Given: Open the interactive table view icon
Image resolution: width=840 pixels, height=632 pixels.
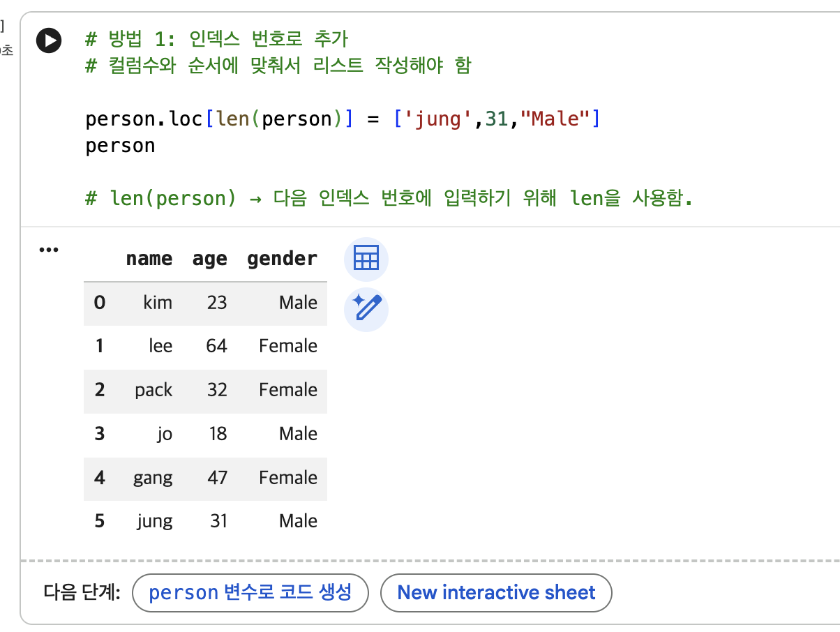Looking at the screenshot, I should [x=366, y=259].
